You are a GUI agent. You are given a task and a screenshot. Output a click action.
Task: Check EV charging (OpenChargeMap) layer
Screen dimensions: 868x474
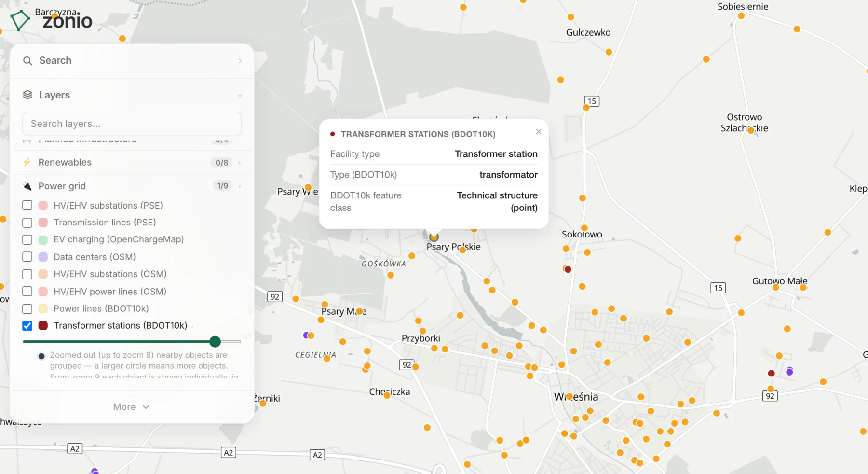click(27, 239)
